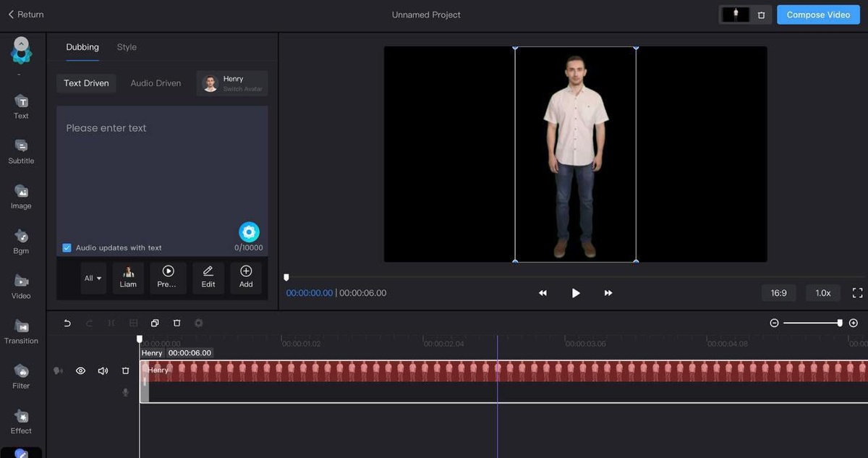Screen dimensions: 868x458
Task: Click the undo arrow in timeline toolbar
Action: pos(67,323)
